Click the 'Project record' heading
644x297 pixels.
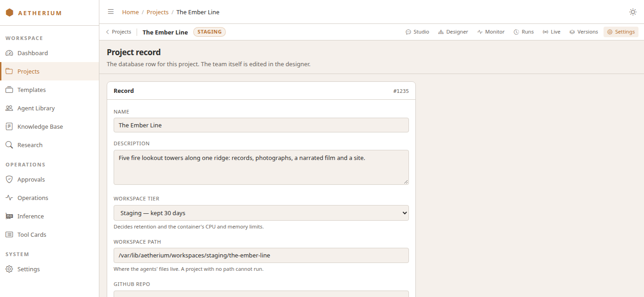[134, 52]
